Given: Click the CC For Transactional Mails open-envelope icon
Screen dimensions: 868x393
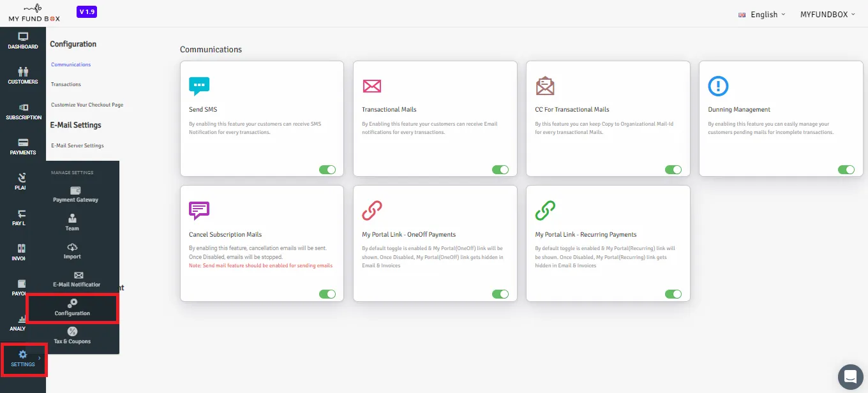Looking at the screenshot, I should (x=545, y=85).
